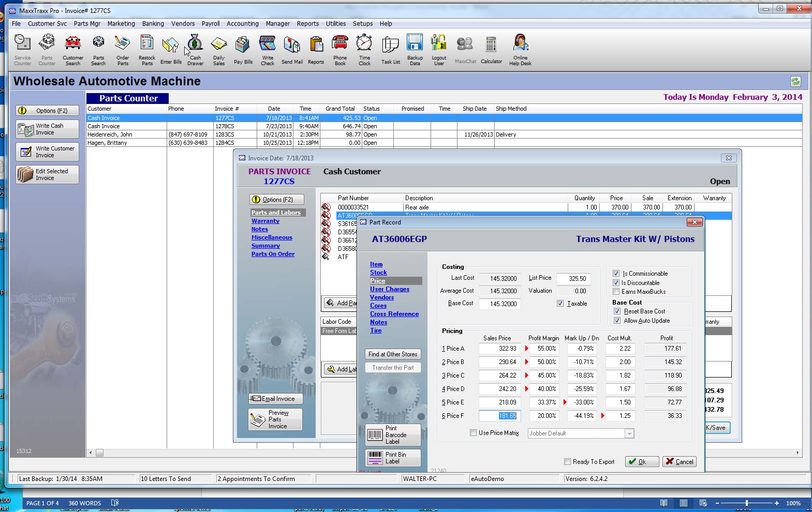Launch Customer Search from toolbar

point(73,50)
